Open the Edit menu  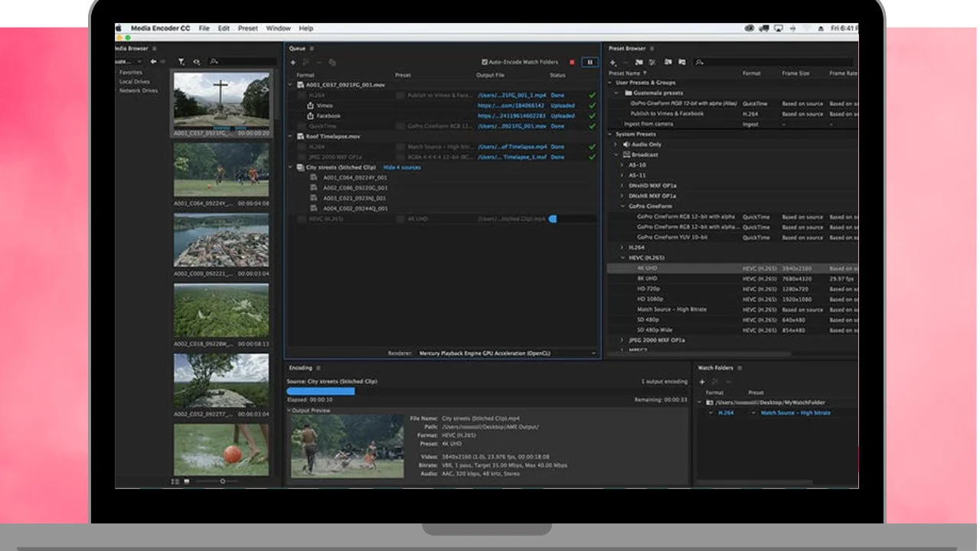click(x=224, y=28)
